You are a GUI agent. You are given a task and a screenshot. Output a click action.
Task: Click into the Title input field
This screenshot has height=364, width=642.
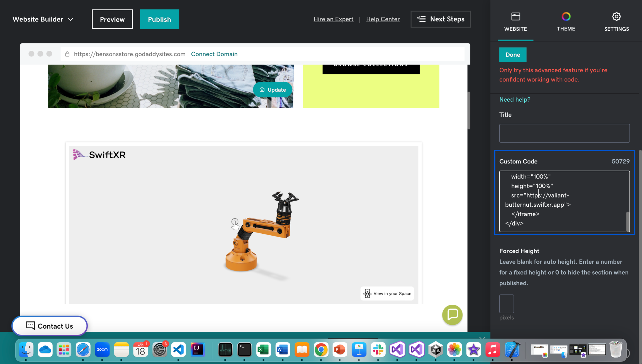tap(564, 133)
